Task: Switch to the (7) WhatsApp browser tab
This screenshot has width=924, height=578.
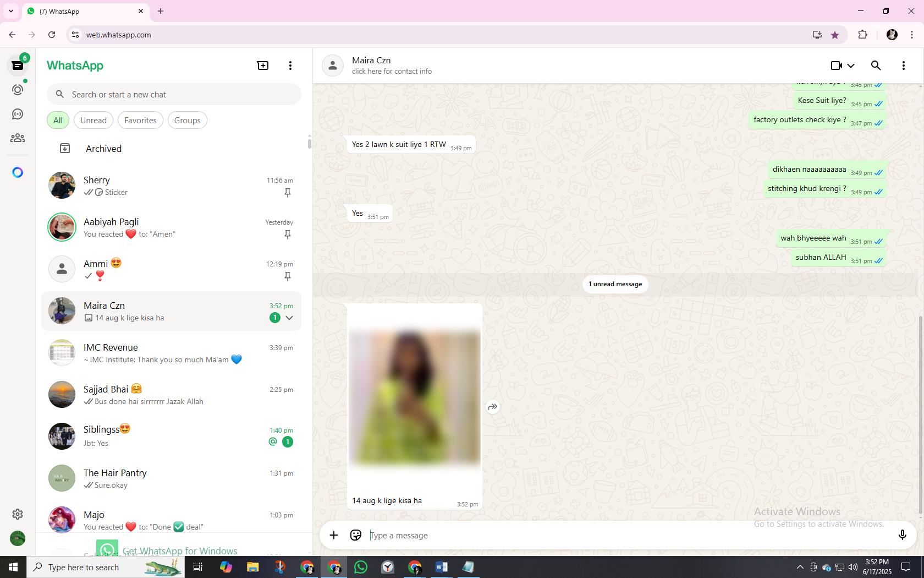Action: (x=85, y=11)
